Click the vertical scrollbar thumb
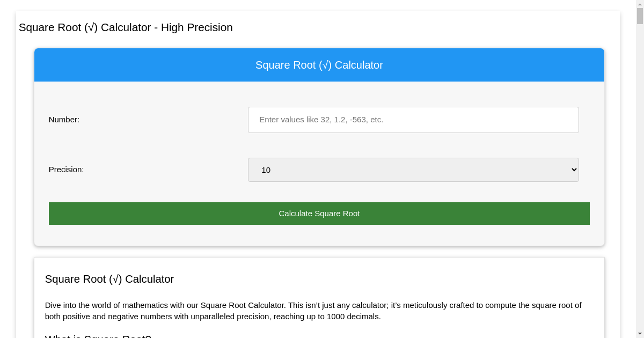The width and height of the screenshot is (644, 338). 640,15
